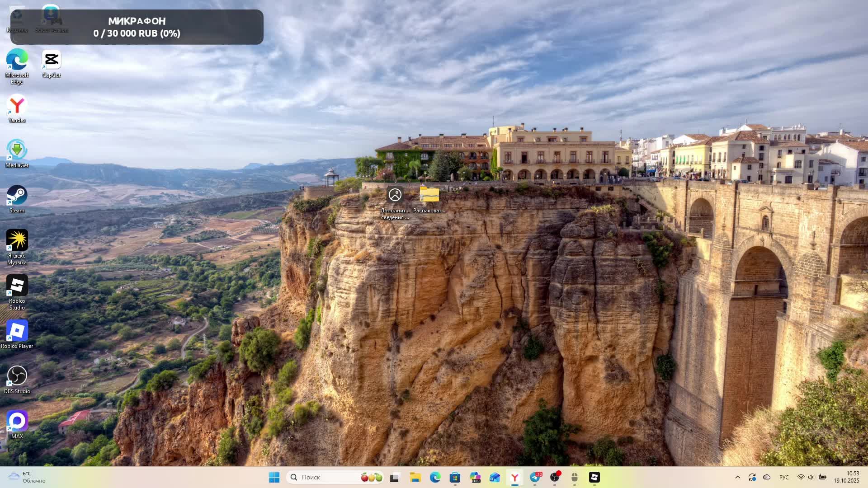Open the clock and date flyout
Viewport: 868px width, 488px height.
click(x=846, y=477)
